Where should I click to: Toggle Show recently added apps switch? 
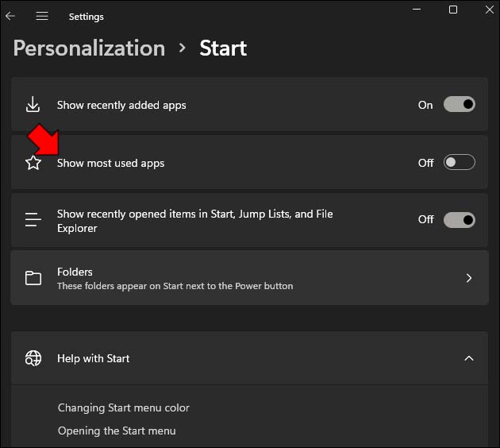[x=459, y=105]
